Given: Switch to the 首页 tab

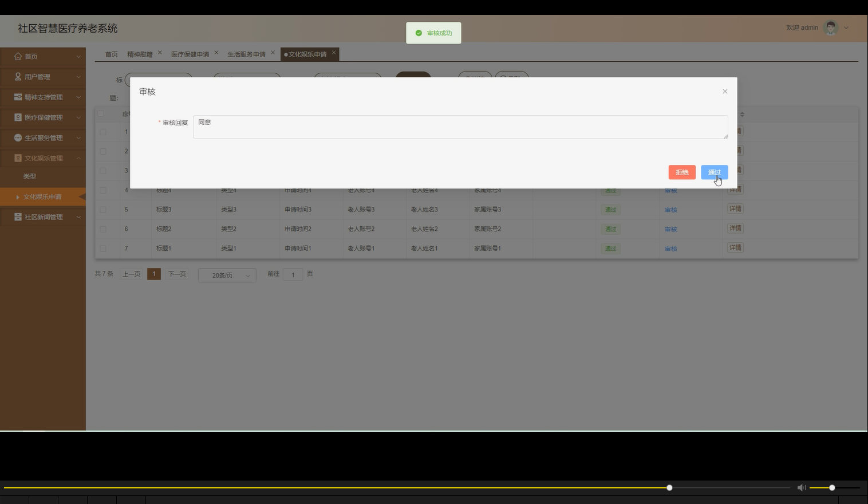Looking at the screenshot, I should tap(111, 54).
